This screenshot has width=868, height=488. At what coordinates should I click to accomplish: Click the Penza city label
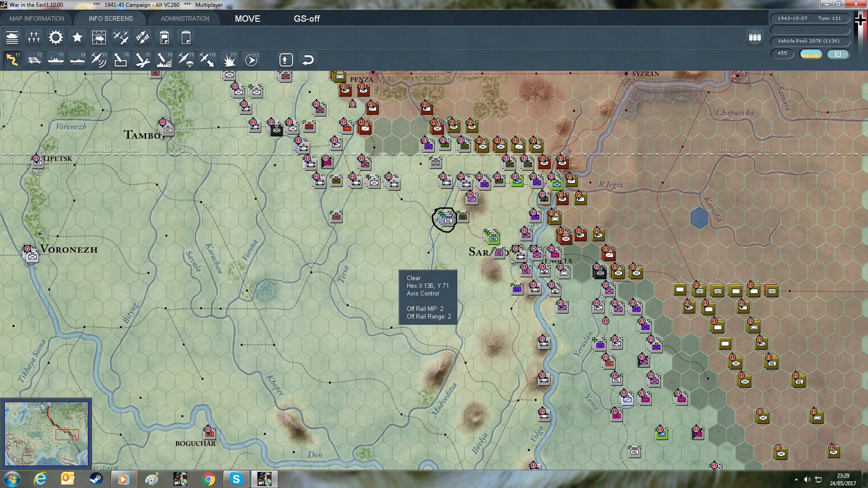(x=362, y=80)
